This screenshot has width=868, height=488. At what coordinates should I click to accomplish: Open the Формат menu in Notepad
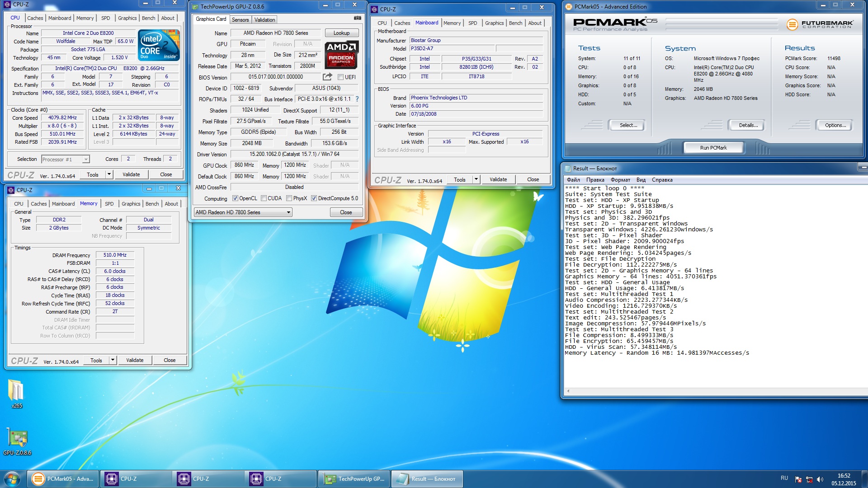coord(620,180)
